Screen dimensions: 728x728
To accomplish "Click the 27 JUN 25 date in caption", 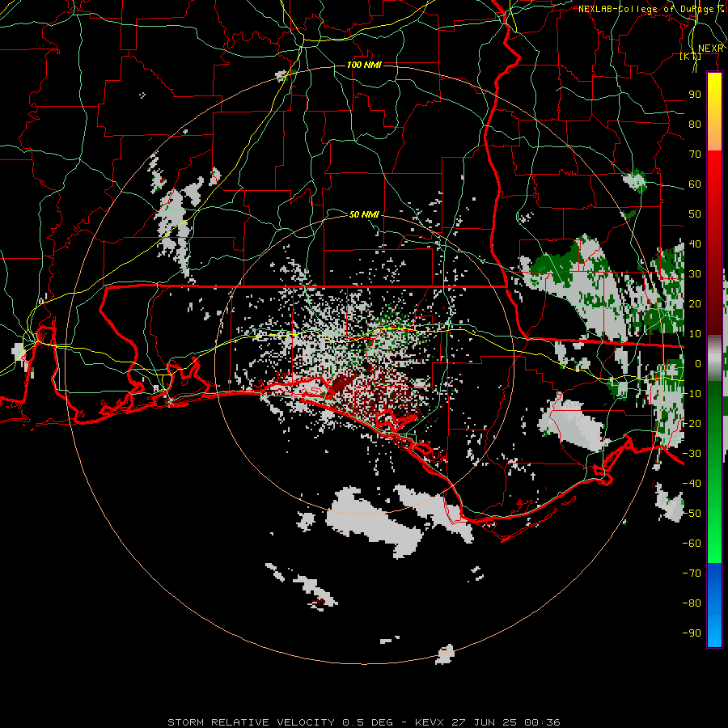I will point(485,722).
